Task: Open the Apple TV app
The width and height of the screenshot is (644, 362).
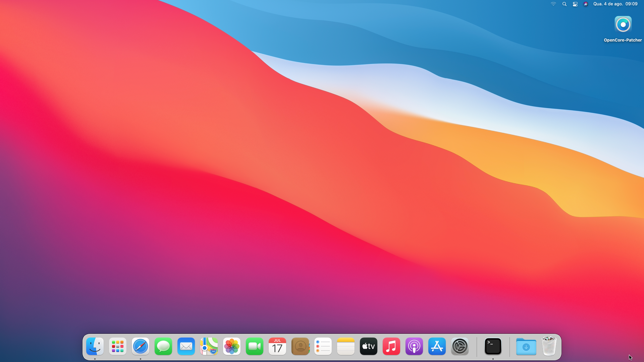Action: click(x=369, y=346)
